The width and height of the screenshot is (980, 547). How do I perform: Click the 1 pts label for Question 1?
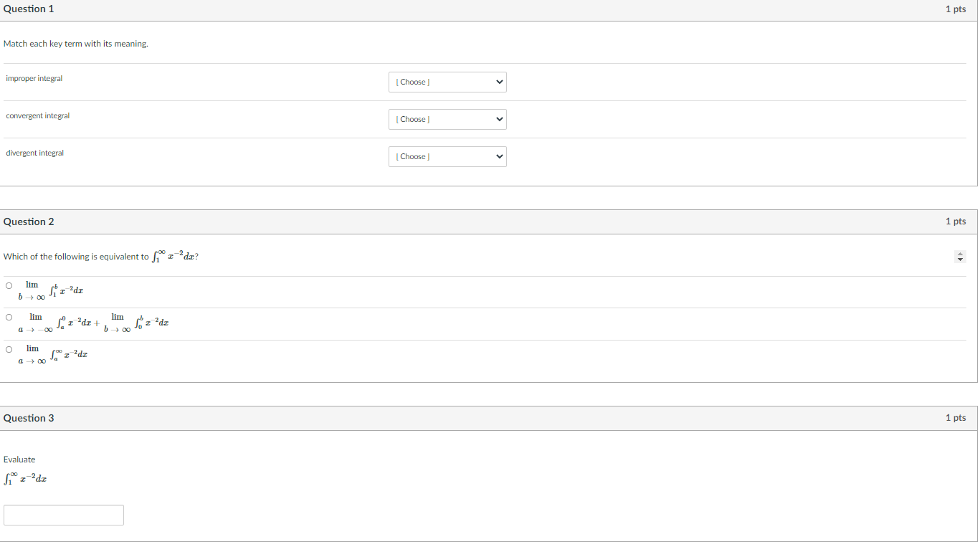pyautogui.click(x=956, y=9)
